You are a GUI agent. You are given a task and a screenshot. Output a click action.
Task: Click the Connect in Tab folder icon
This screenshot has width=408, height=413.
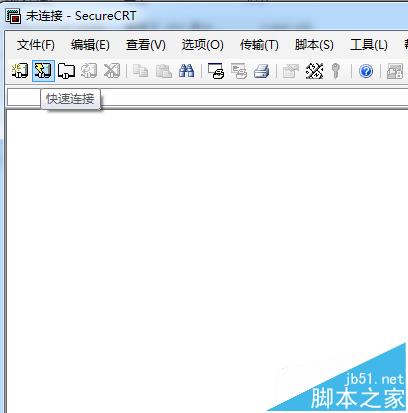pos(66,71)
